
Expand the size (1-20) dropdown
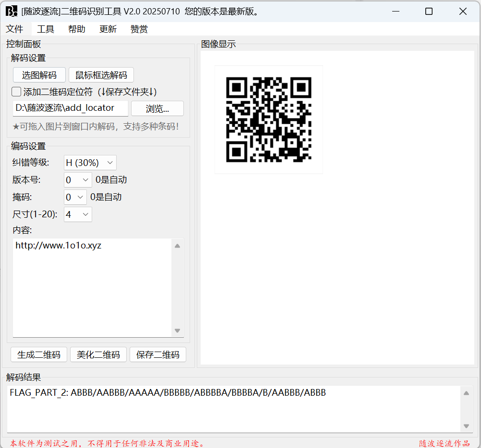pyautogui.click(x=77, y=214)
